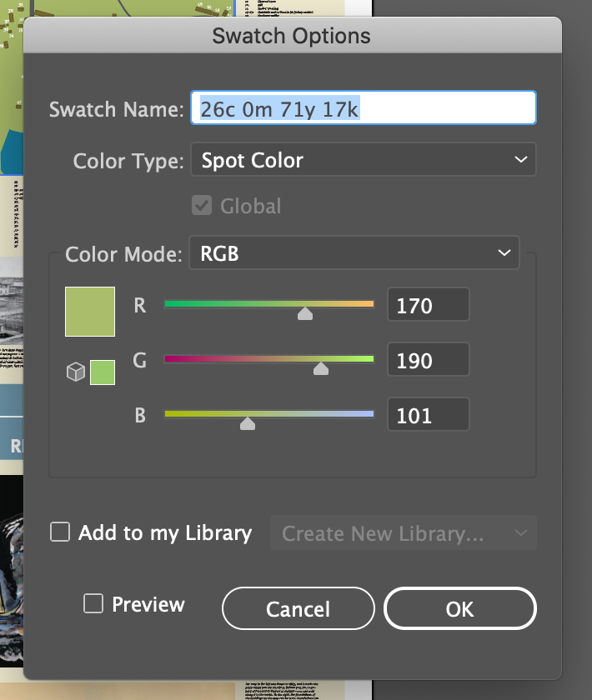Enable the Preview checkbox
Viewport: 592px width, 700px height.
tap(93, 603)
